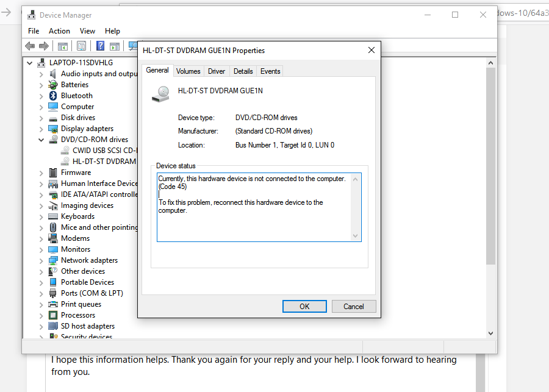The width and height of the screenshot is (549, 392).
Task: Select the General tab
Action: [157, 70]
